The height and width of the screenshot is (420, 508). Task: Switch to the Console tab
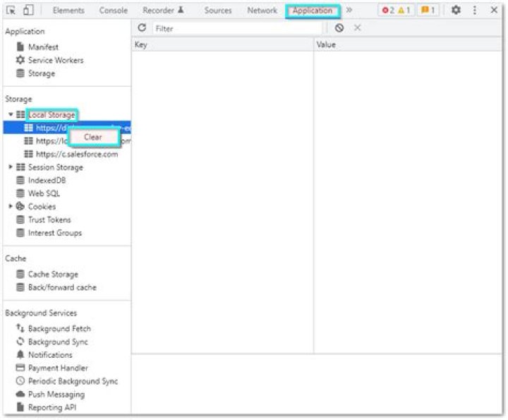(x=114, y=11)
